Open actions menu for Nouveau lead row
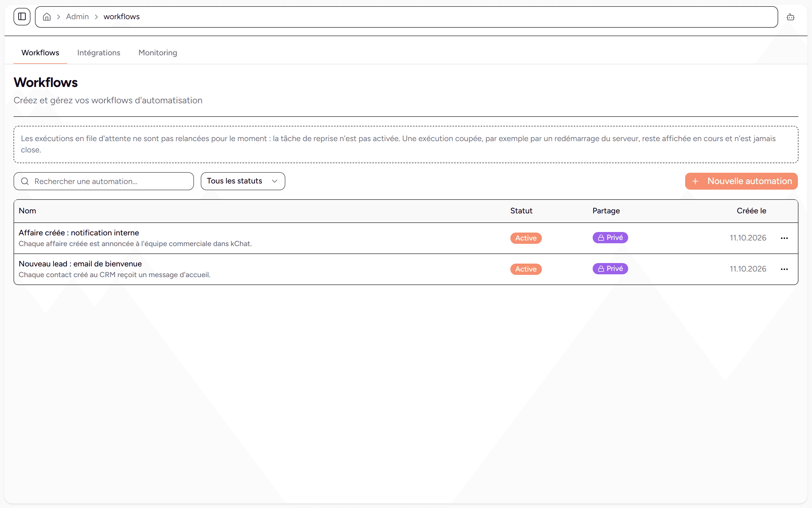The width and height of the screenshot is (812, 508). tap(784, 269)
